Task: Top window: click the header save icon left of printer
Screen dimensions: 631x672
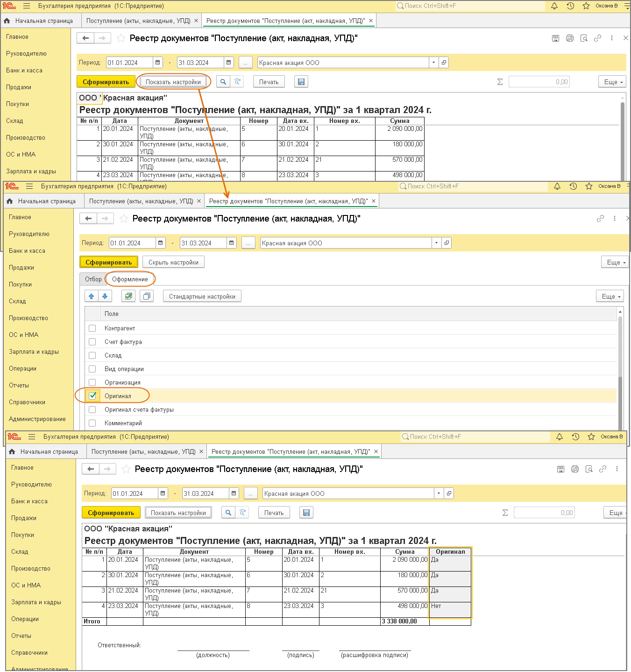Action: tap(555, 38)
